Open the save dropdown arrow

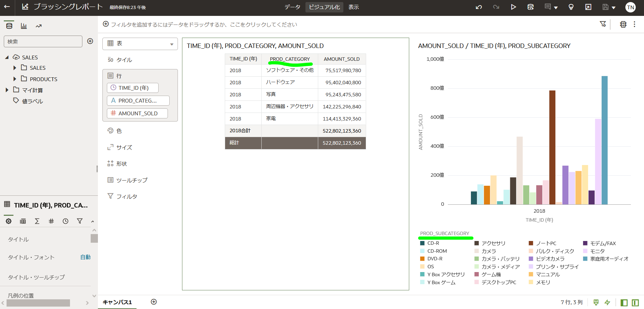[x=614, y=8]
